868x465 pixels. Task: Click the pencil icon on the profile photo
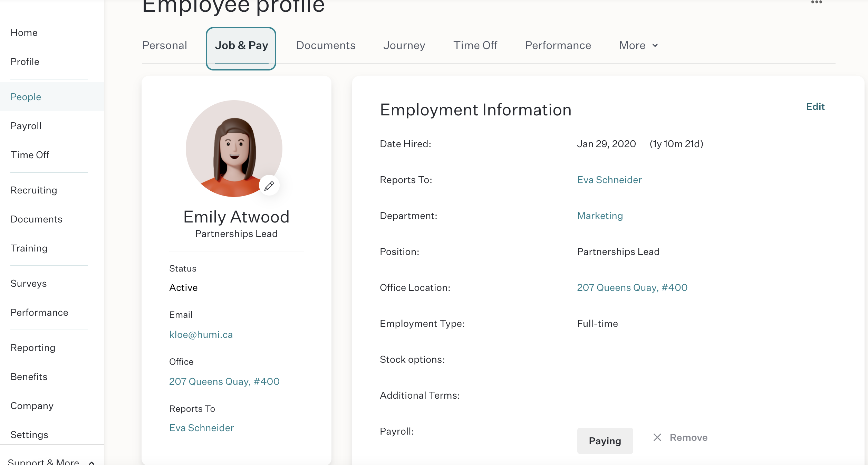[269, 186]
